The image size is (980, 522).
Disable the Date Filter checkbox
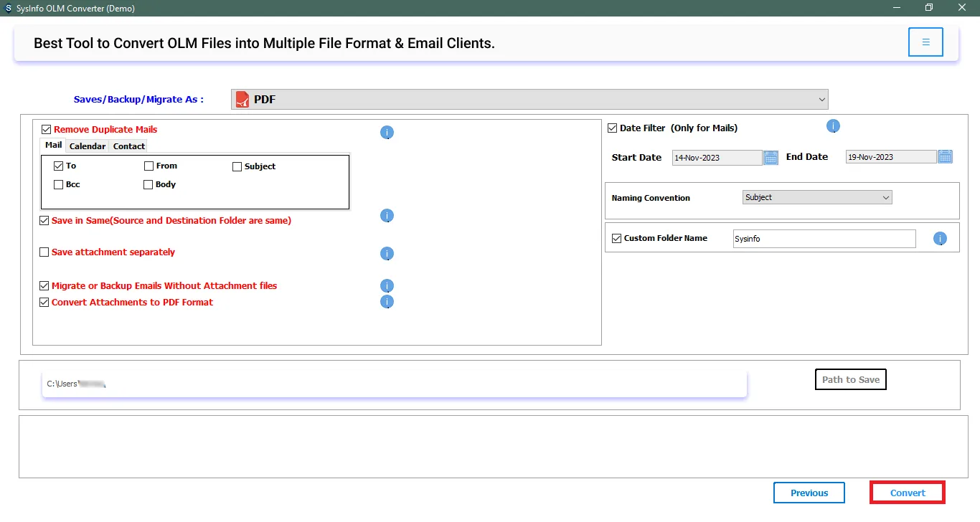[x=613, y=128]
